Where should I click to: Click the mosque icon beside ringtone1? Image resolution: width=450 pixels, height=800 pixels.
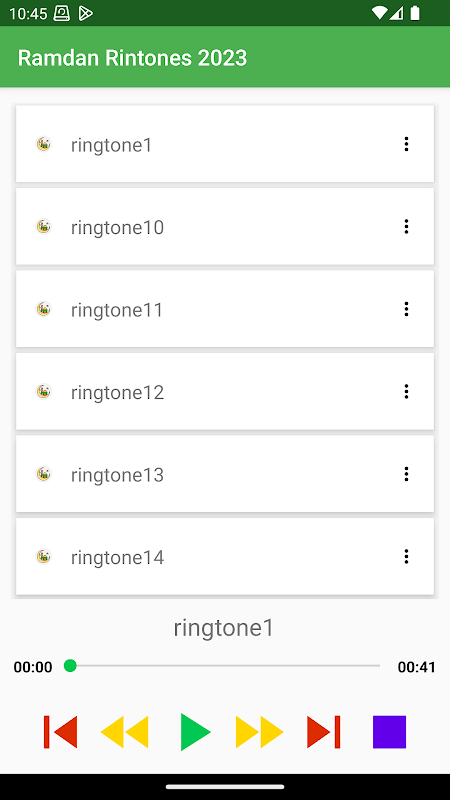(44, 144)
